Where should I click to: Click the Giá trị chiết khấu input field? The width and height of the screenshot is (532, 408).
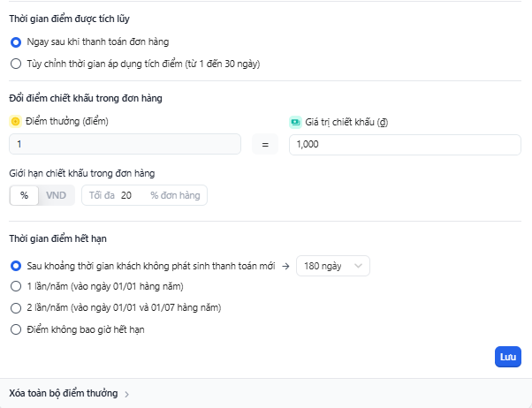[405, 145]
